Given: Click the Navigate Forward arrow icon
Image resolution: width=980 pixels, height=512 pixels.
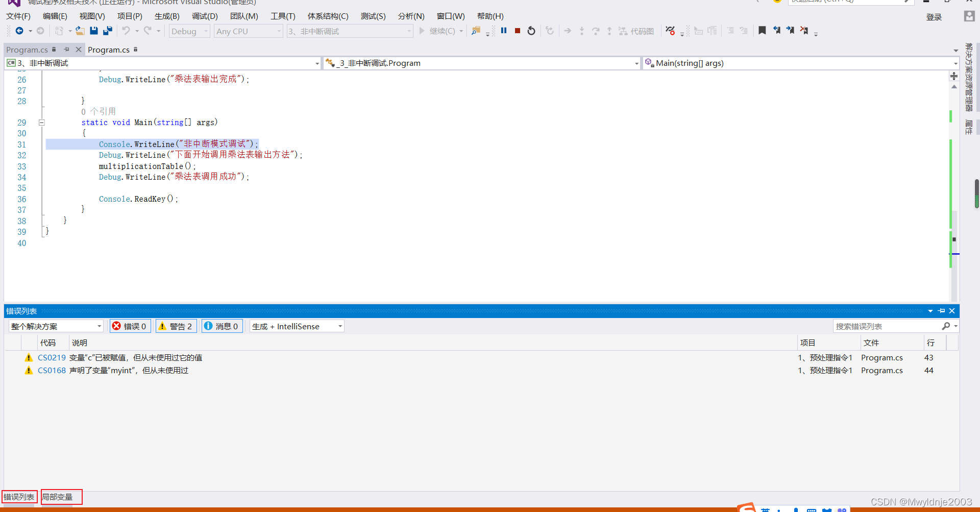Looking at the screenshot, I should [x=40, y=31].
